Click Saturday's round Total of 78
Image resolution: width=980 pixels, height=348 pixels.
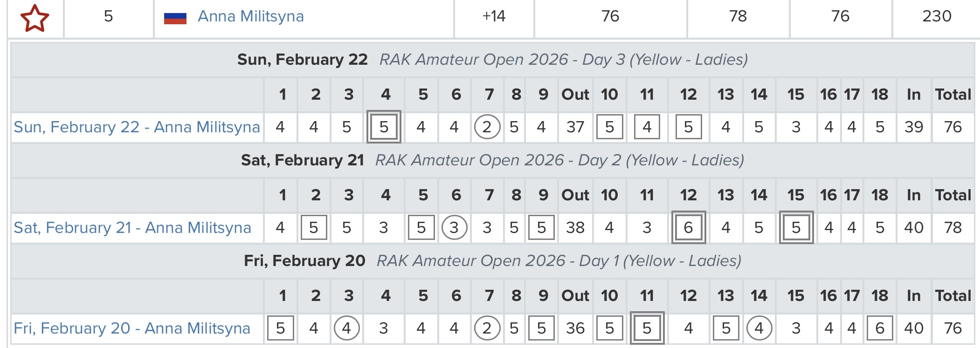point(953,228)
